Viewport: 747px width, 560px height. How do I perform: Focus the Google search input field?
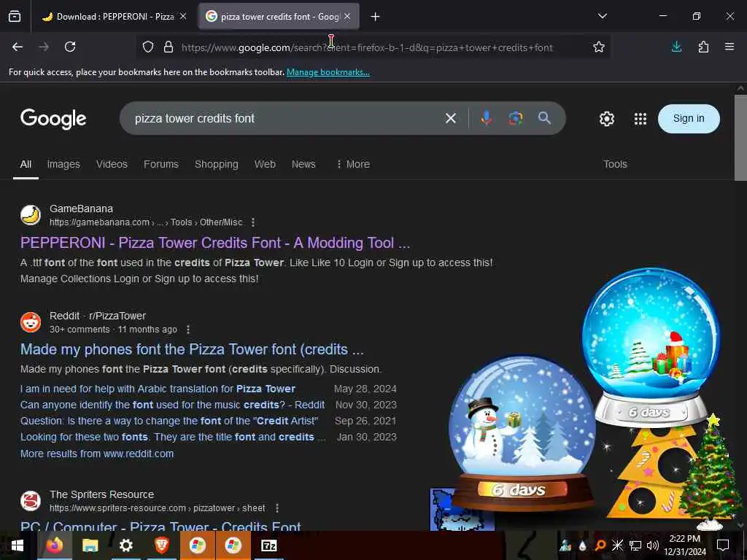click(286, 118)
